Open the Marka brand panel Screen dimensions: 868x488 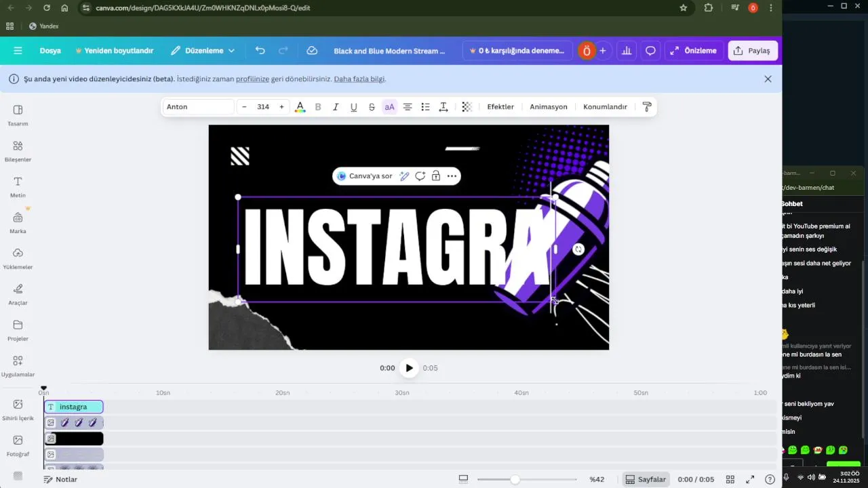18,223
